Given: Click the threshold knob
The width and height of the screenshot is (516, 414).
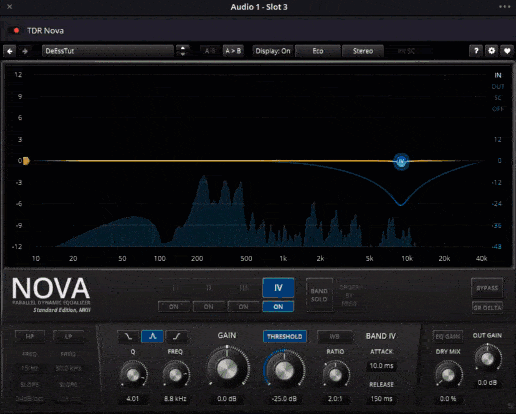Looking at the screenshot, I should (284, 369).
